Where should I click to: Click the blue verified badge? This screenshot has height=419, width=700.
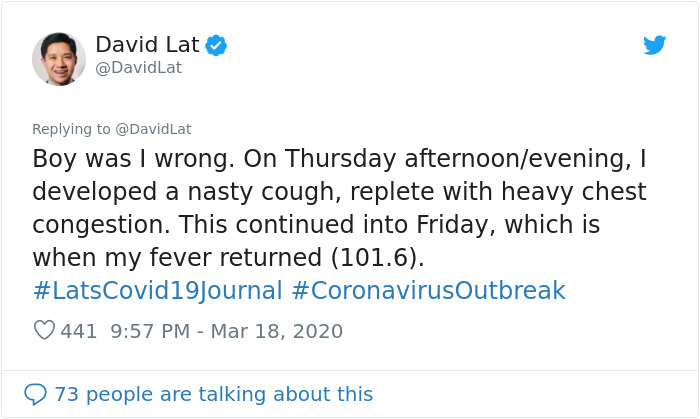pos(216,45)
